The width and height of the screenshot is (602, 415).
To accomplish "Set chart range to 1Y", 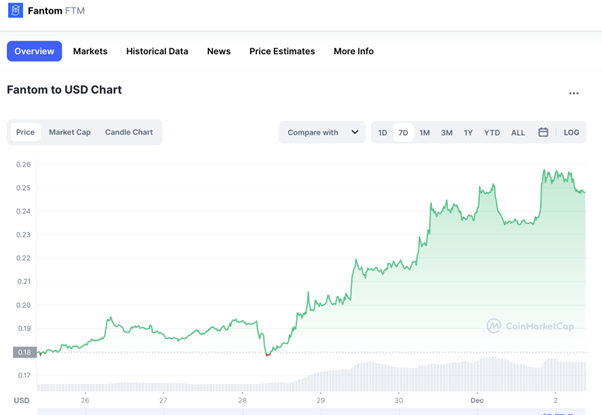I will pos(468,132).
